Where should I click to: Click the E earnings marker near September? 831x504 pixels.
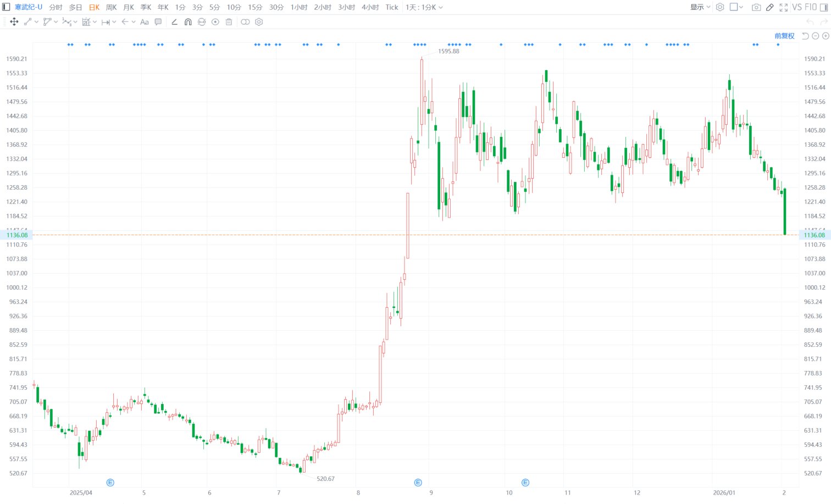point(418,483)
